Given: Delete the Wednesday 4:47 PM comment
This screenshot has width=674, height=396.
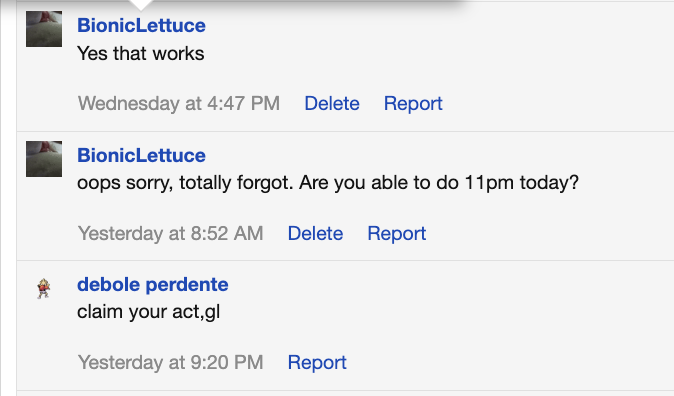Looking at the screenshot, I should click(x=332, y=104).
